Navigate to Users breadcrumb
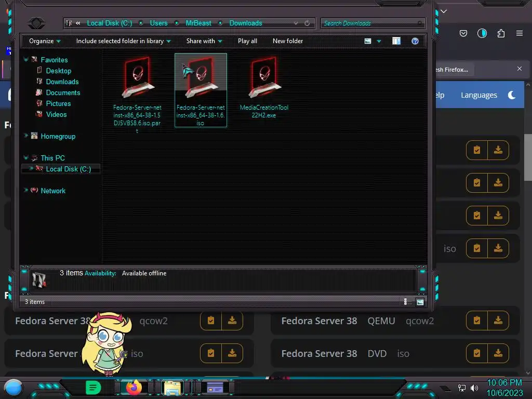Viewport: 532px width, 399px height. point(159,23)
